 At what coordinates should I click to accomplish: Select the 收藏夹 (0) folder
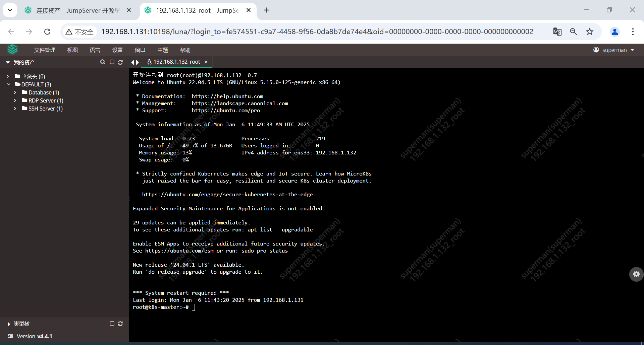pyautogui.click(x=30, y=76)
